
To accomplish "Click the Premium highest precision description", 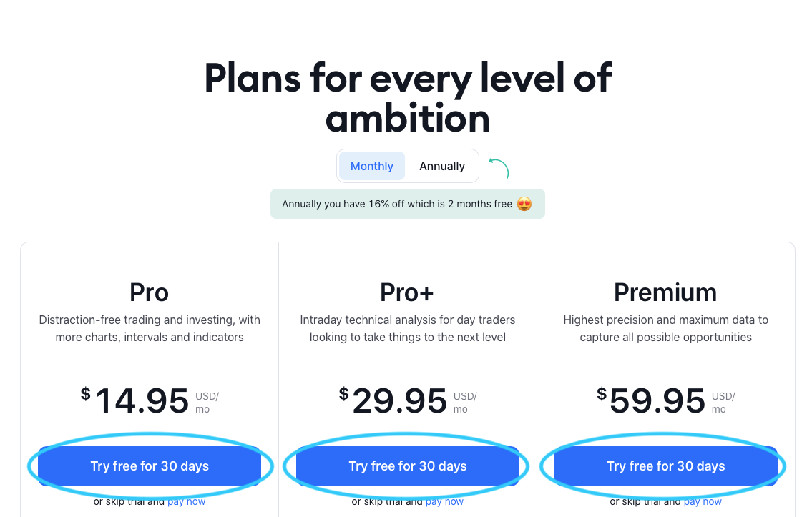I will coord(665,328).
